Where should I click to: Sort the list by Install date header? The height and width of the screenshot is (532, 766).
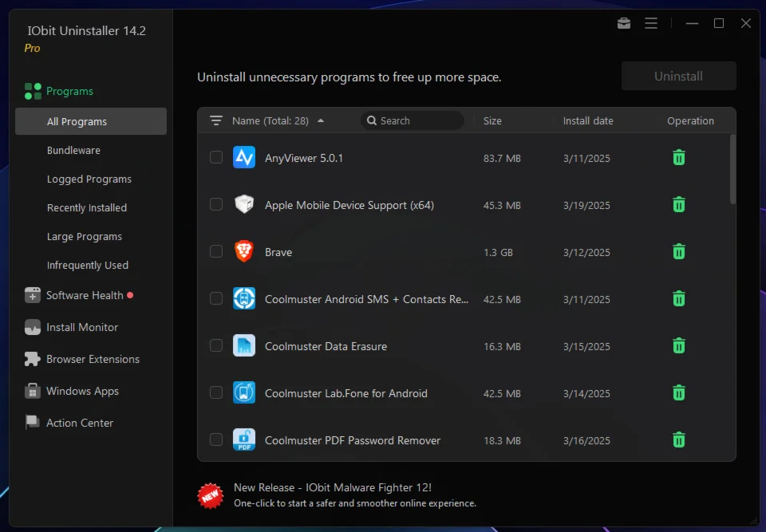coord(588,121)
